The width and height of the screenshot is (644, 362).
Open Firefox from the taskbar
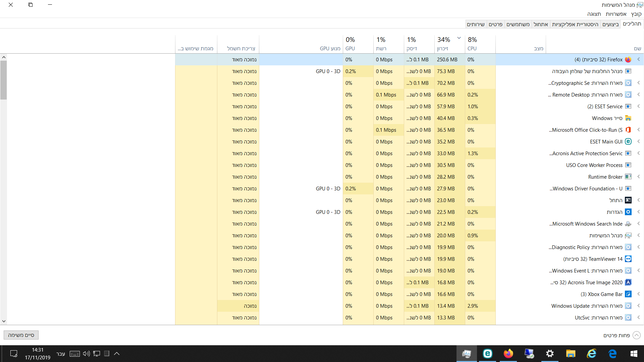[x=508, y=354]
